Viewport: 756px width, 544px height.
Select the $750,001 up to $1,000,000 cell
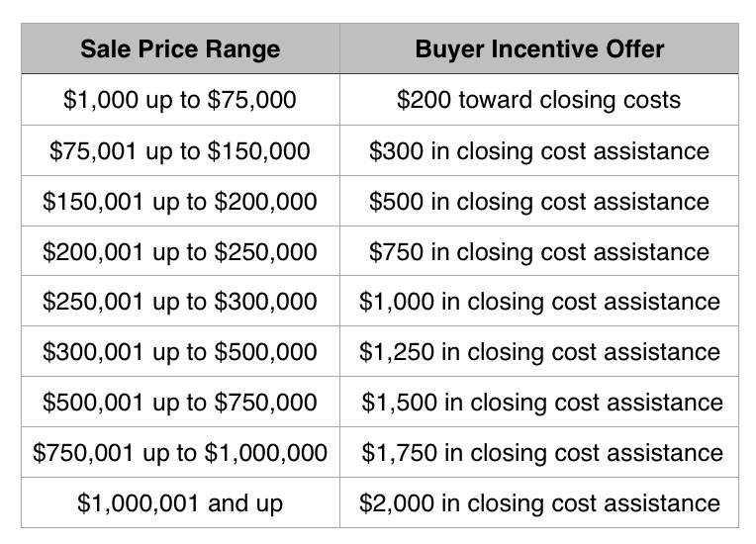(x=180, y=452)
